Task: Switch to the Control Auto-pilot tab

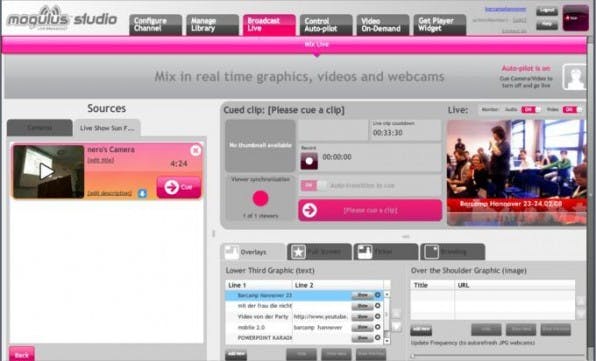Action: coord(326,25)
